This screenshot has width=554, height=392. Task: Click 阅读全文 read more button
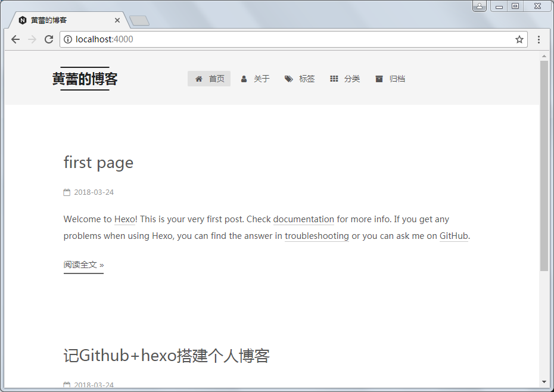83,265
